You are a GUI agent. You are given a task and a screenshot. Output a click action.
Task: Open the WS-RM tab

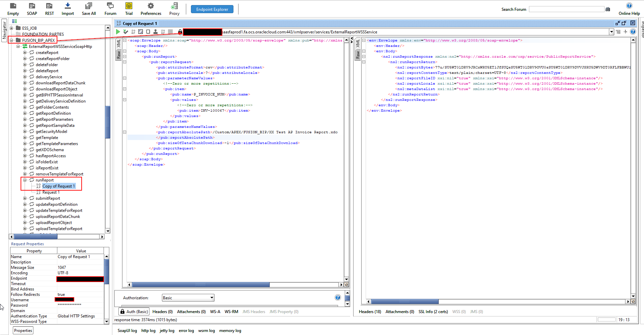point(231,311)
